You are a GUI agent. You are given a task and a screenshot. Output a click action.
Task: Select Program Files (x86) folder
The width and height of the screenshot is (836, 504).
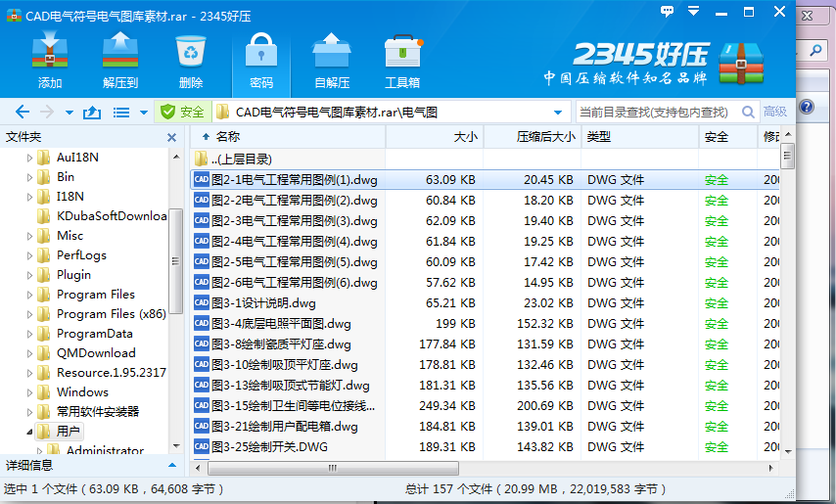click(102, 314)
